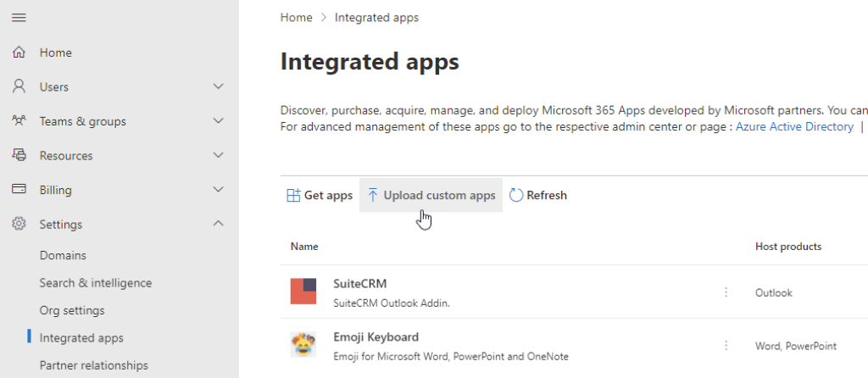Screen dimensions: 868x378
Task: Go to Org settings page
Action: click(72, 310)
